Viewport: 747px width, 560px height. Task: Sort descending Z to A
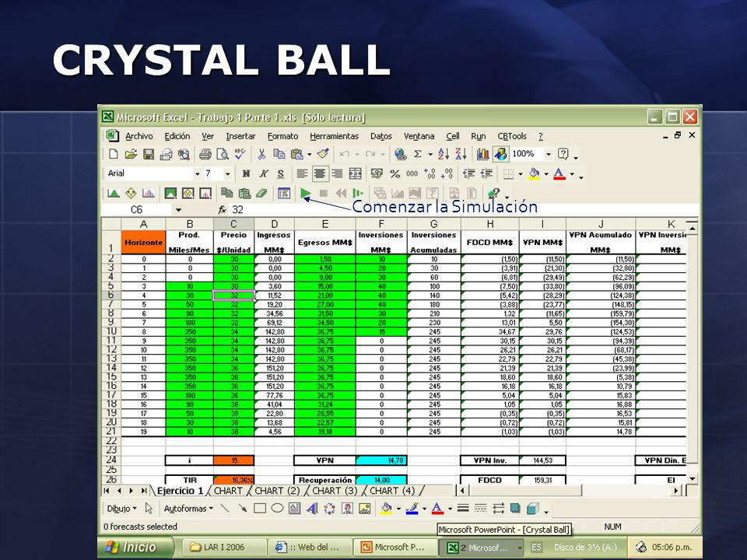pyautogui.click(x=461, y=154)
